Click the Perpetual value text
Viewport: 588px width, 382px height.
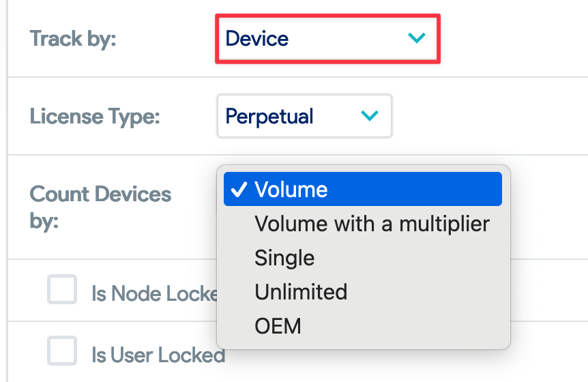tap(269, 116)
